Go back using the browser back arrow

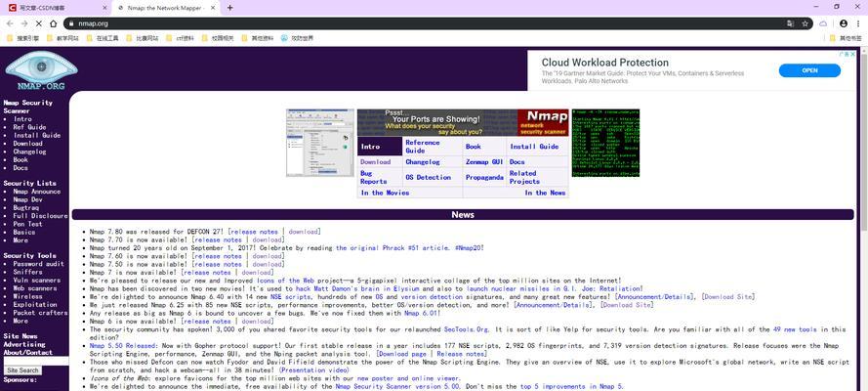(10, 23)
